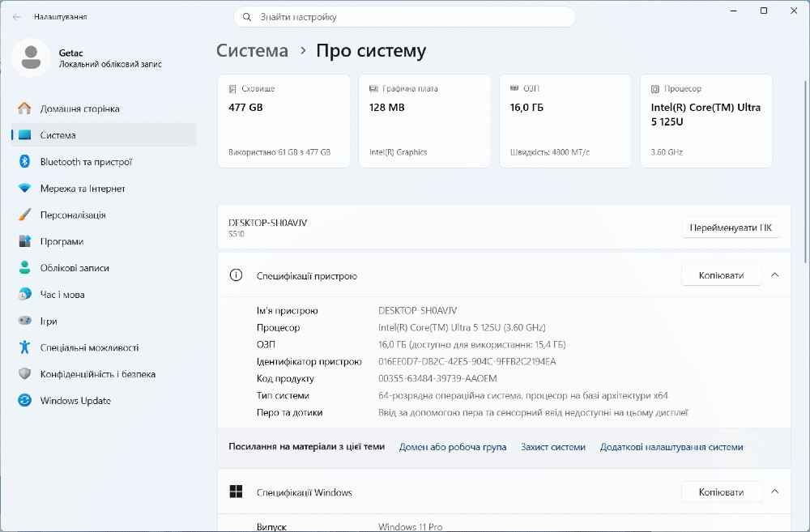Click the Мережа та Інтернет Wi-Fi icon
The image size is (810, 532).
24,188
